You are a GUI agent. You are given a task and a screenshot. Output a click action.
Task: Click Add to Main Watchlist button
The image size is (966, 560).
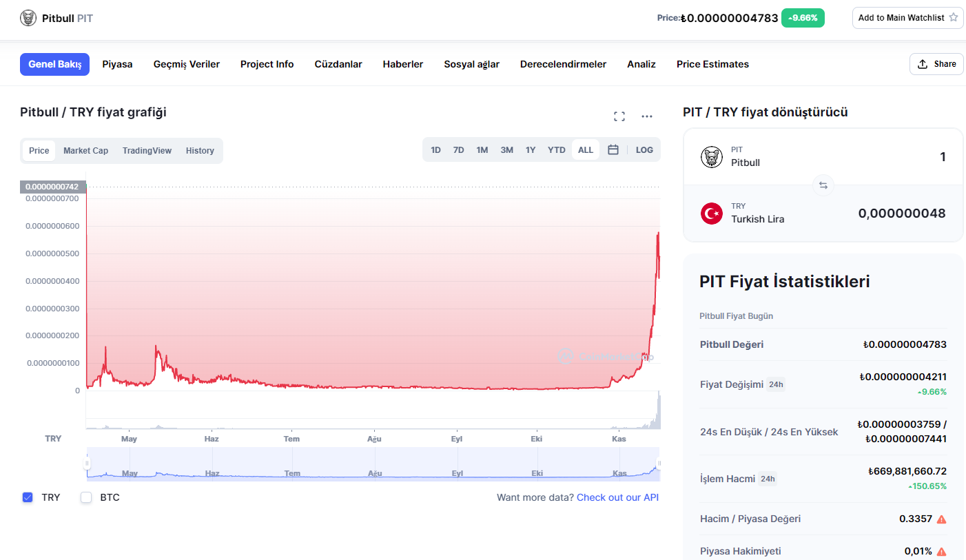pyautogui.click(x=908, y=18)
